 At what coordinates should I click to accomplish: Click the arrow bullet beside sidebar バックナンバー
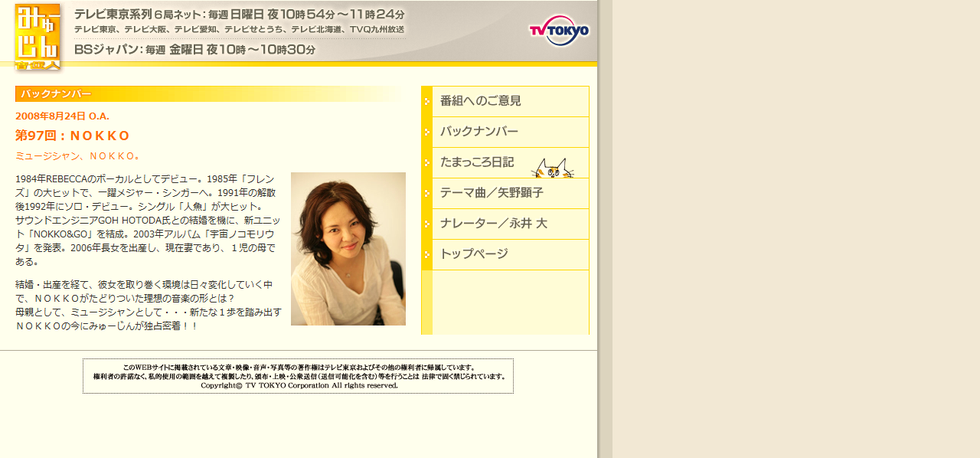(426, 132)
